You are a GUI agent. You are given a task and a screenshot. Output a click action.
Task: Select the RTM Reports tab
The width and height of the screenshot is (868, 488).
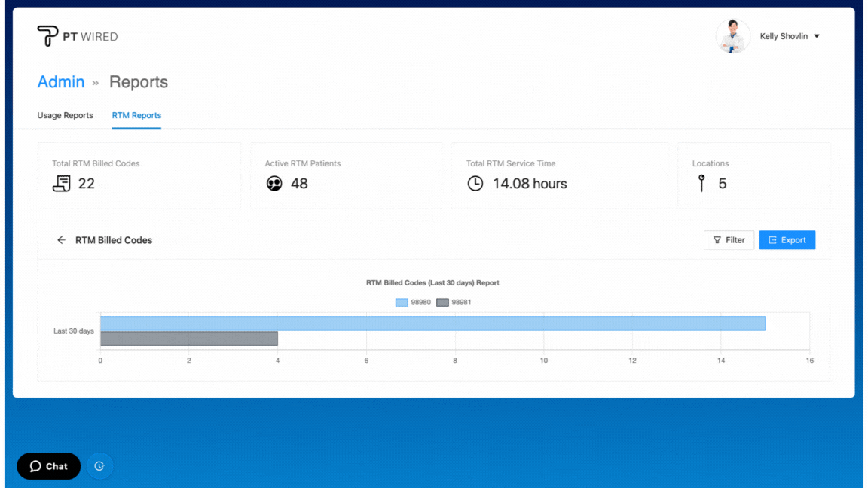coord(136,115)
